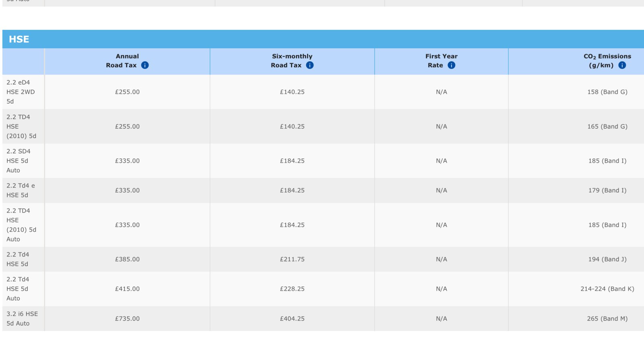Click N/A first year rate in 3.2 i6 row

click(x=442, y=318)
